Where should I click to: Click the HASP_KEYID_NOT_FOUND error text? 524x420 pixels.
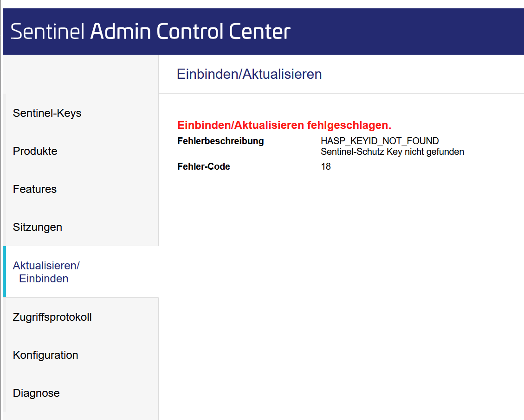click(x=380, y=141)
